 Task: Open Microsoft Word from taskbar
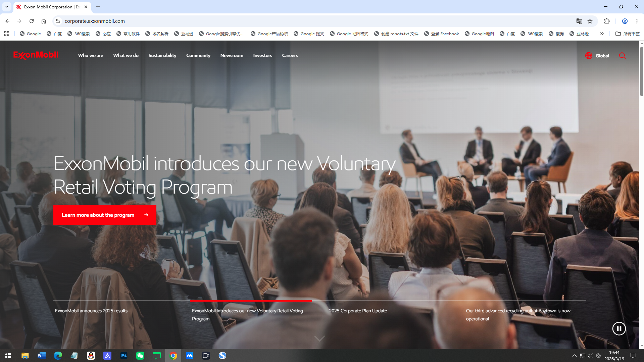[x=42, y=355]
